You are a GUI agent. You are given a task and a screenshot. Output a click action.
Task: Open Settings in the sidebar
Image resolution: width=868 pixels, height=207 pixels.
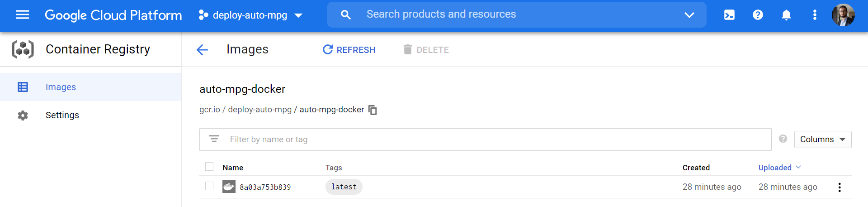(62, 115)
